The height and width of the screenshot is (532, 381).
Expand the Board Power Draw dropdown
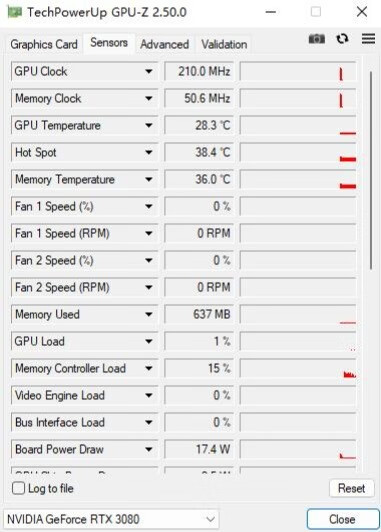(x=149, y=450)
